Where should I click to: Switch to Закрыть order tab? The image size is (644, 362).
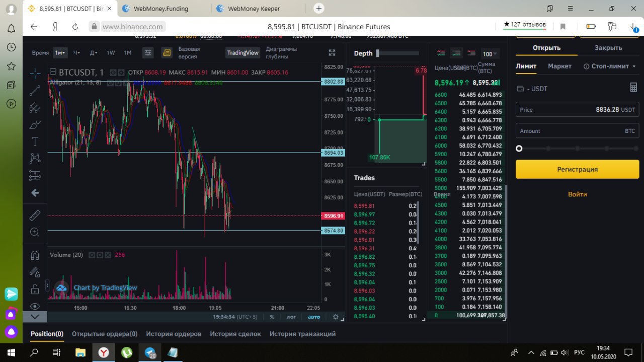pos(608,48)
